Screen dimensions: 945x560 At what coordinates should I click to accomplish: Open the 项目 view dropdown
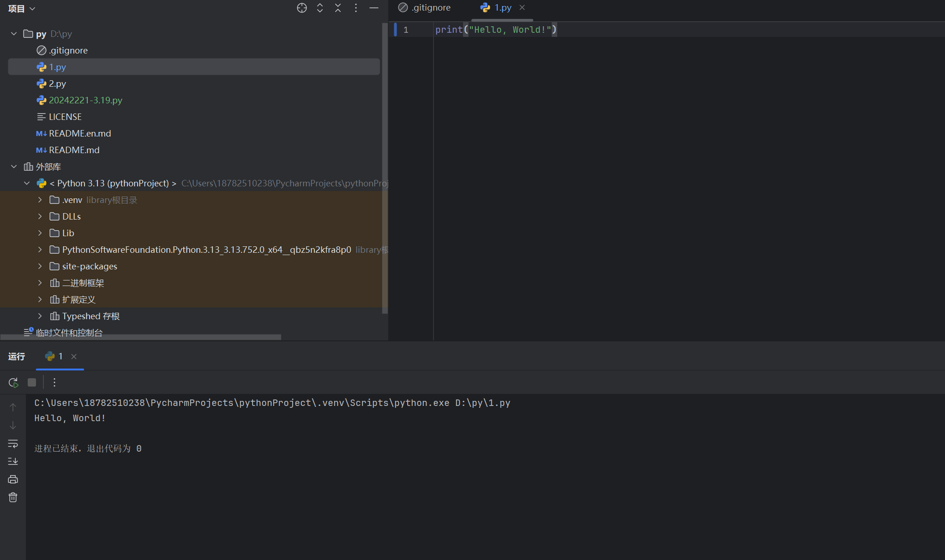pyautogui.click(x=22, y=9)
